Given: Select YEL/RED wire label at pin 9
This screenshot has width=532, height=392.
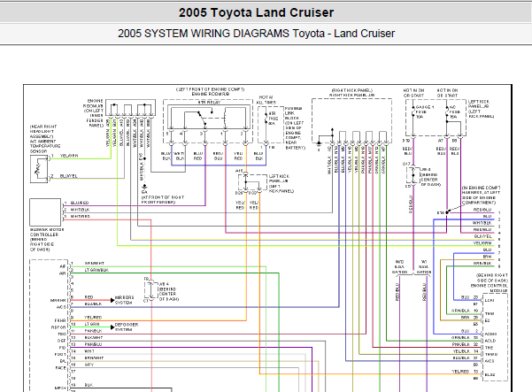Looking at the screenshot, I should (93, 318).
